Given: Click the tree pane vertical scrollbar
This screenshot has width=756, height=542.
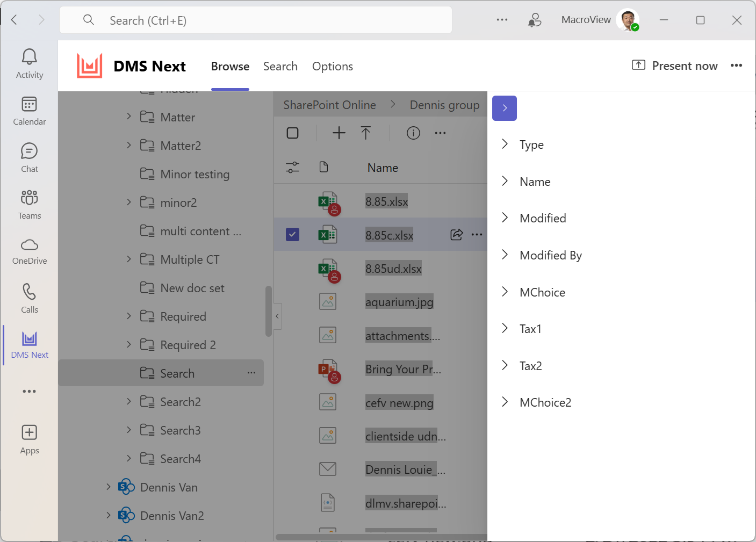Looking at the screenshot, I should pyautogui.click(x=269, y=311).
